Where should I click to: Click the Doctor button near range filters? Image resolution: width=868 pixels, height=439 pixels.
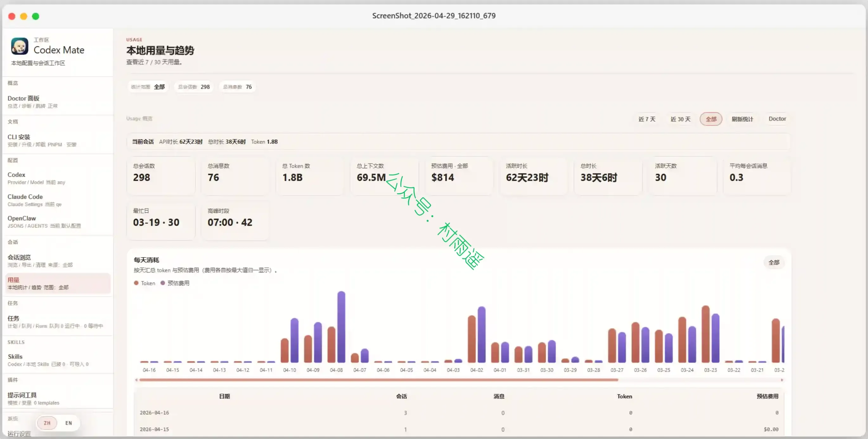pyautogui.click(x=777, y=119)
